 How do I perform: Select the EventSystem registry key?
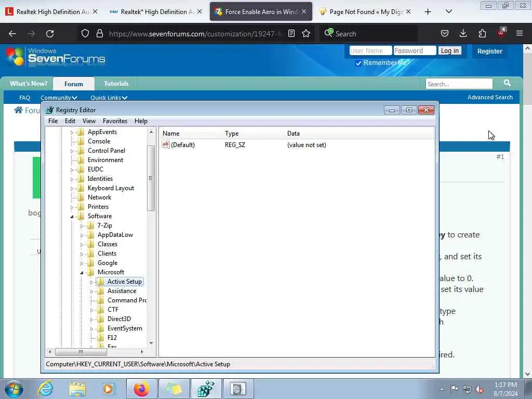(125, 328)
